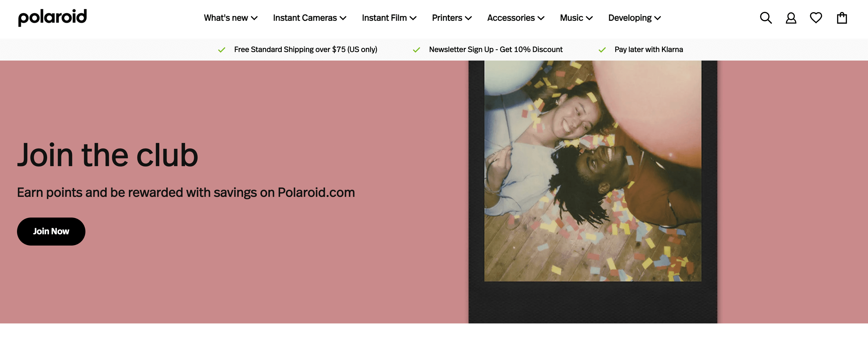Click the Newsletter Sign Up discount link
The height and width of the screenshot is (342, 868).
[495, 49]
